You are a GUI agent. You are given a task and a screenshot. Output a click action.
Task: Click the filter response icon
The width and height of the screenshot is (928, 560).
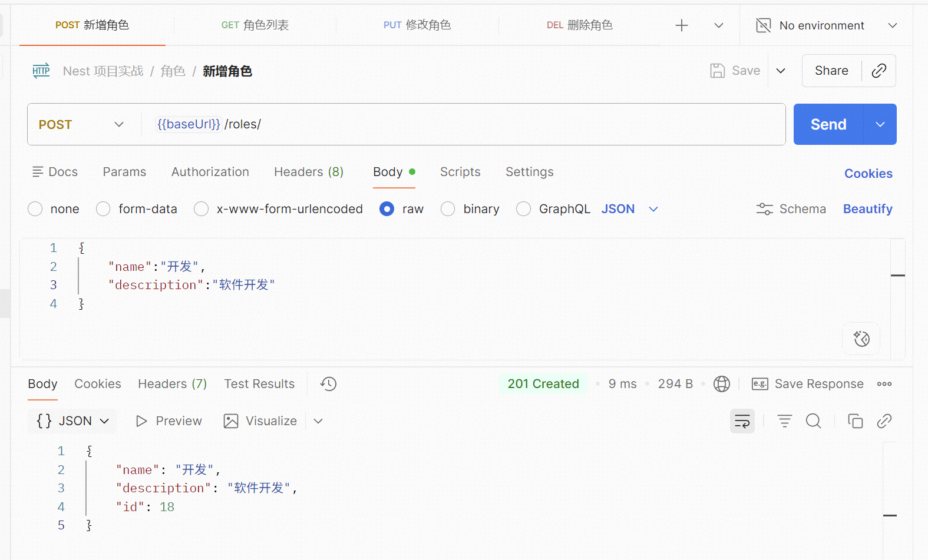(x=784, y=421)
